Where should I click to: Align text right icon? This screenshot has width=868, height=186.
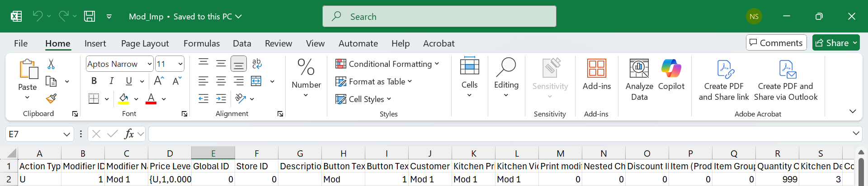[x=239, y=81]
